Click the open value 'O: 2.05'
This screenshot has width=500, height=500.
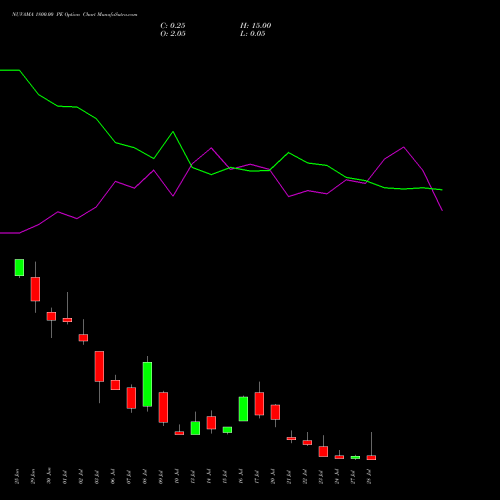tap(173, 34)
